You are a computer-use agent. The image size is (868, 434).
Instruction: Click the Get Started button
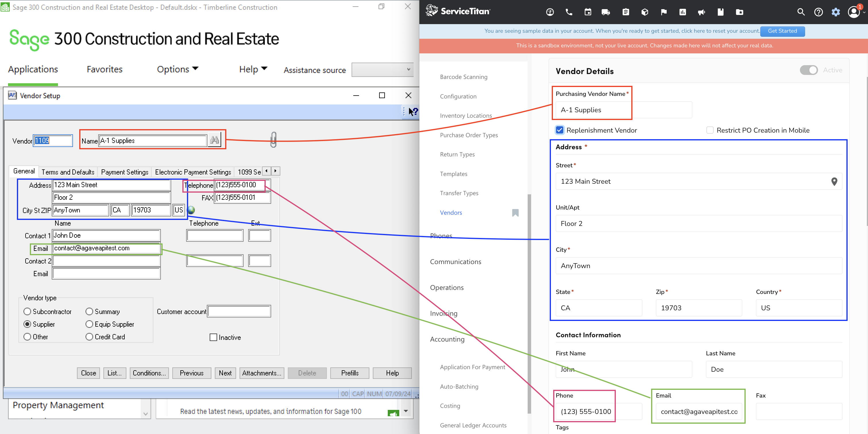pos(782,31)
